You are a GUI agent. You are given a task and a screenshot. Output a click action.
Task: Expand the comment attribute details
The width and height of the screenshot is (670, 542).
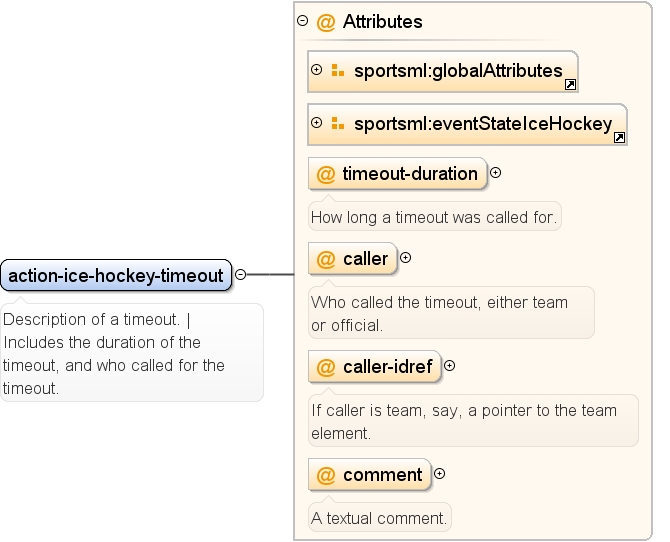439,474
